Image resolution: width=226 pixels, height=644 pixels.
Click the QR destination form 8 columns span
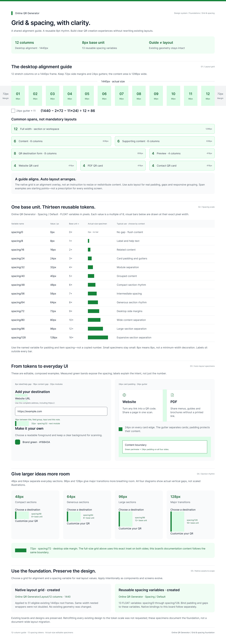click(x=78, y=154)
